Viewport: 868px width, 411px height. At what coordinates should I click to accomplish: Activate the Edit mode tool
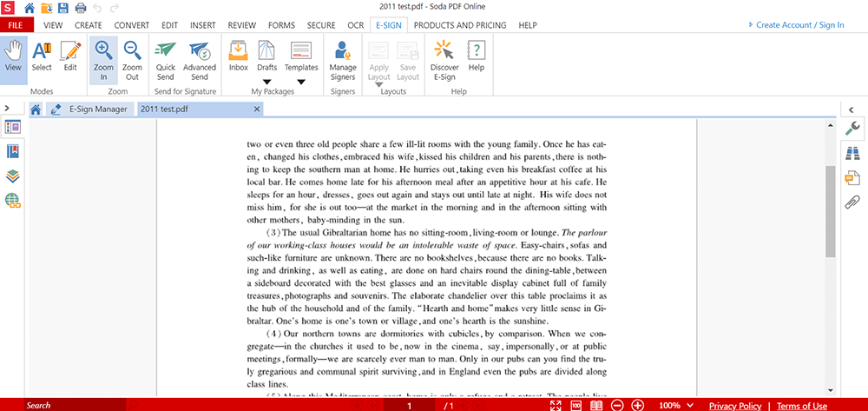[70, 52]
